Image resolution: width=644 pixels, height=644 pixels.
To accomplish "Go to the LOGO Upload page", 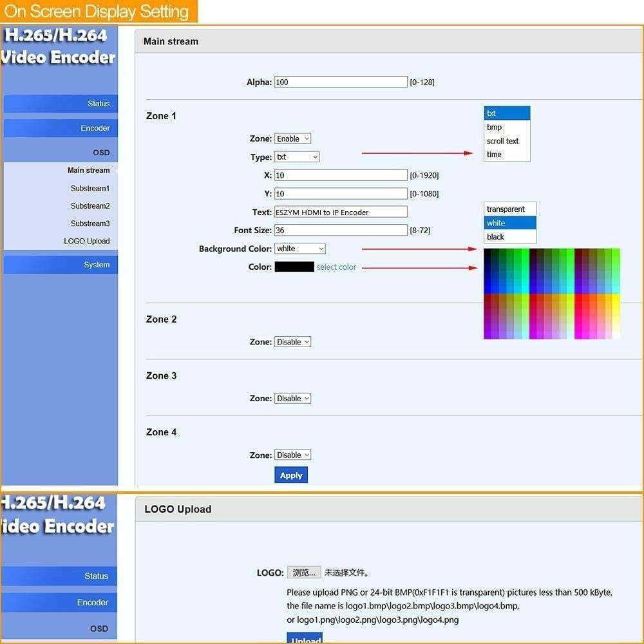I will [87, 241].
